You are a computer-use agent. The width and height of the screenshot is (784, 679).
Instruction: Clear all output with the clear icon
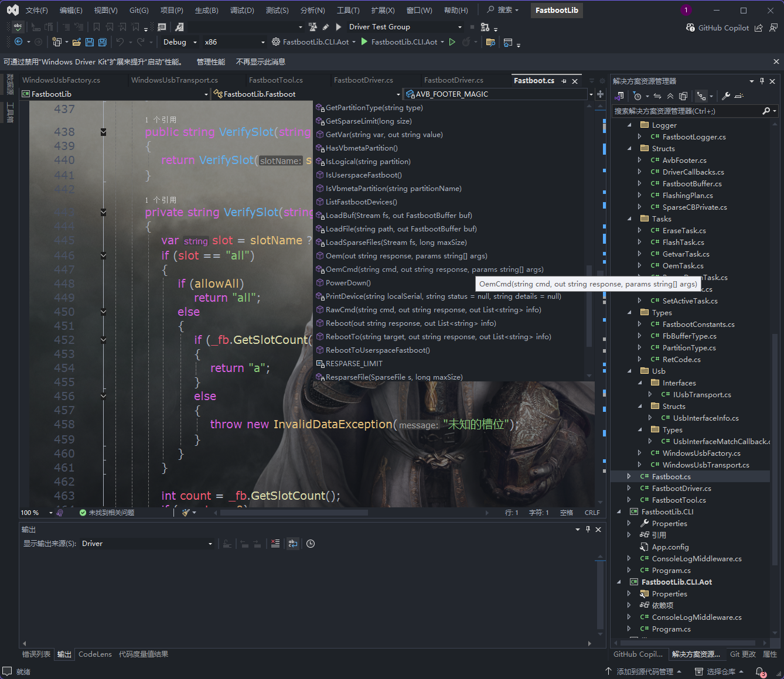[275, 544]
